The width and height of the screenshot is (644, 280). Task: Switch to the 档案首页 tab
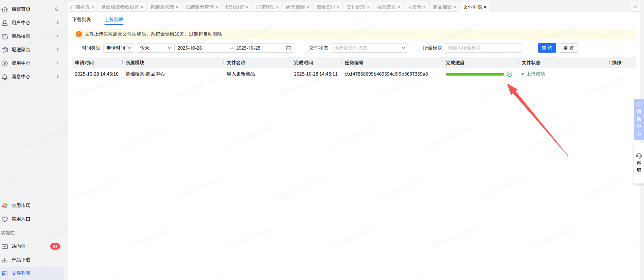(386, 7)
